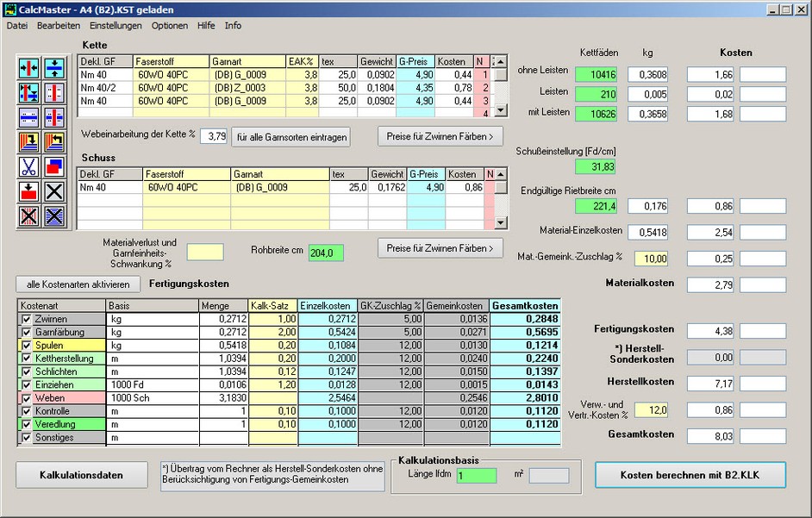The image size is (812, 518).
Task: Click the red vertical bar with dots icon
Action: coord(54,93)
